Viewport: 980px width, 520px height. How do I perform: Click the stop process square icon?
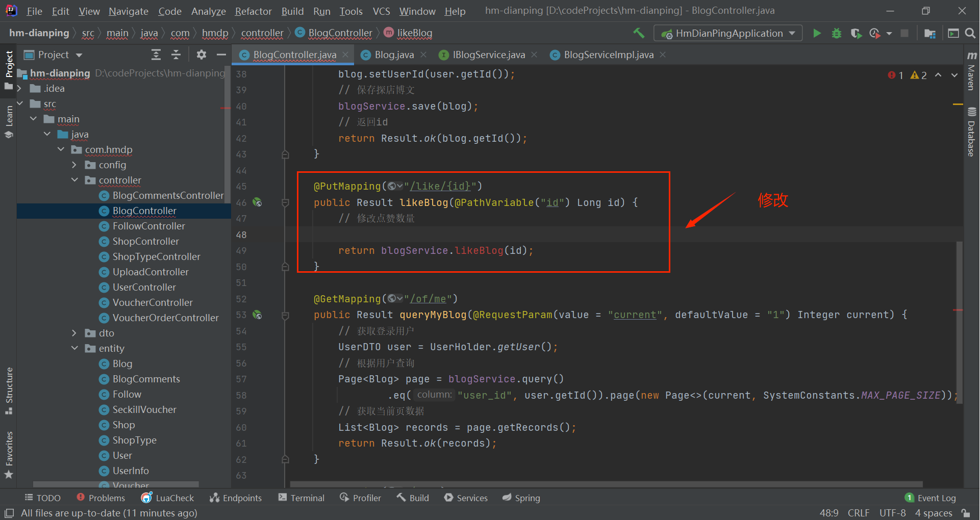coord(904,33)
